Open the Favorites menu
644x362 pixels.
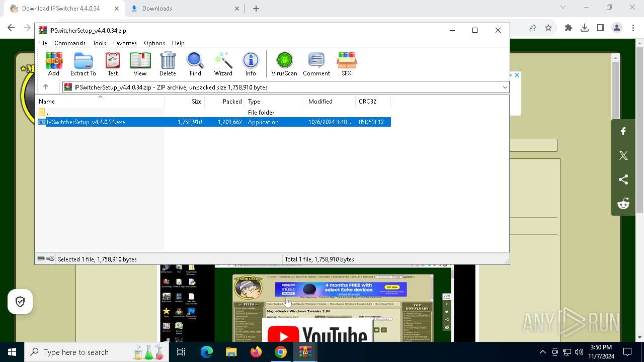125,43
